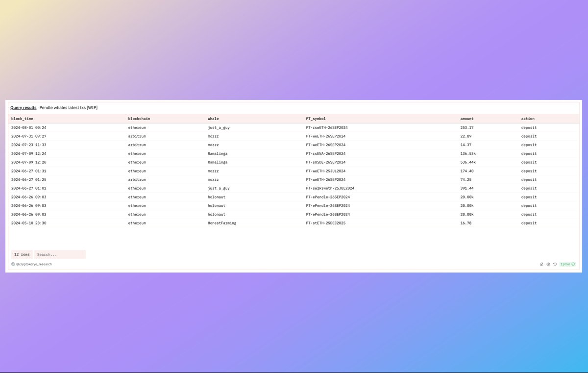The height and width of the screenshot is (373, 588).
Task: Click amount value '22.89'
Action: tap(466, 136)
